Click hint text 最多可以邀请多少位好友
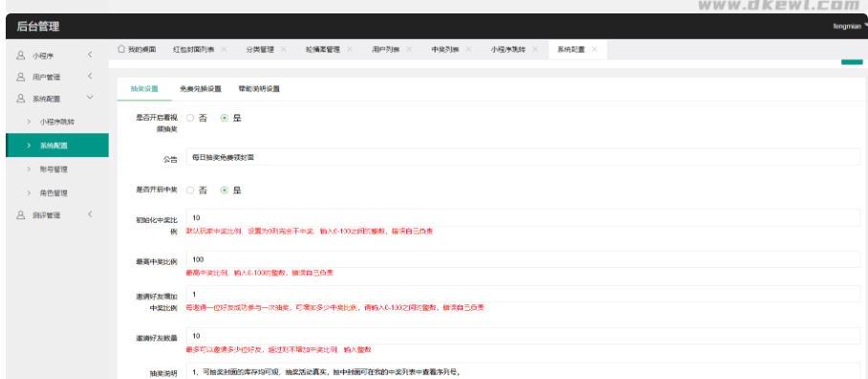Image resolution: width=868 pixels, height=379 pixels. click(278, 350)
